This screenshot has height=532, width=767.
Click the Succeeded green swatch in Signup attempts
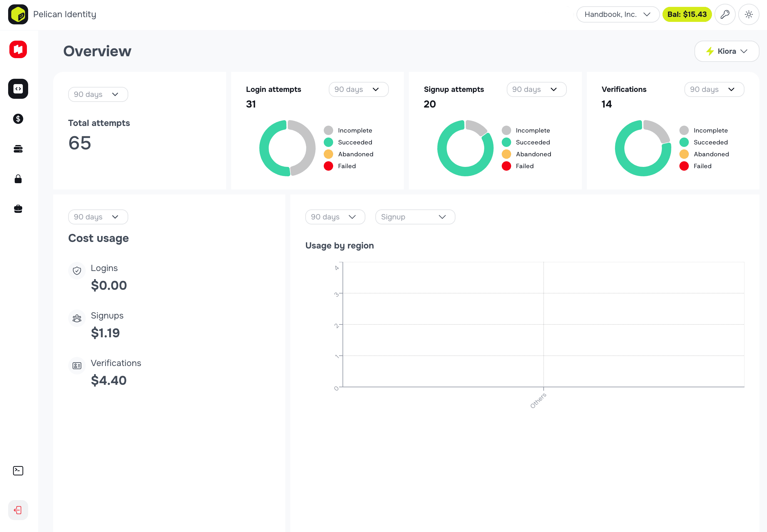(x=506, y=142)
